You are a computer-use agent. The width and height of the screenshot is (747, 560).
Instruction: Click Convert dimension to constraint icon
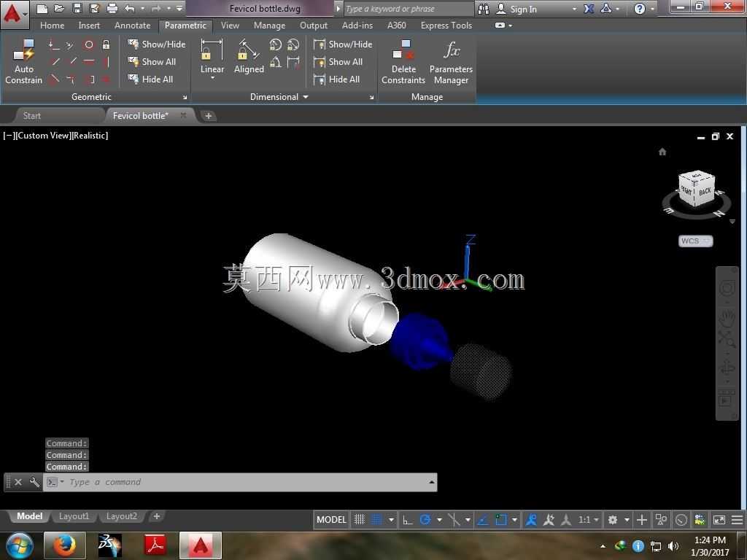click(x=293, y=62)
